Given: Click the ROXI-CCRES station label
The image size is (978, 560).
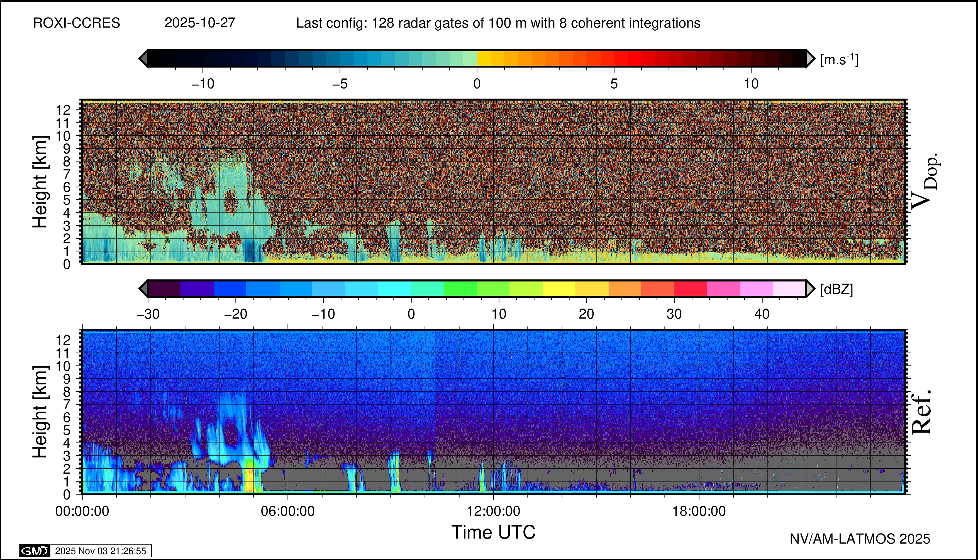Looking at the screenshot, I should coord(77,23).
